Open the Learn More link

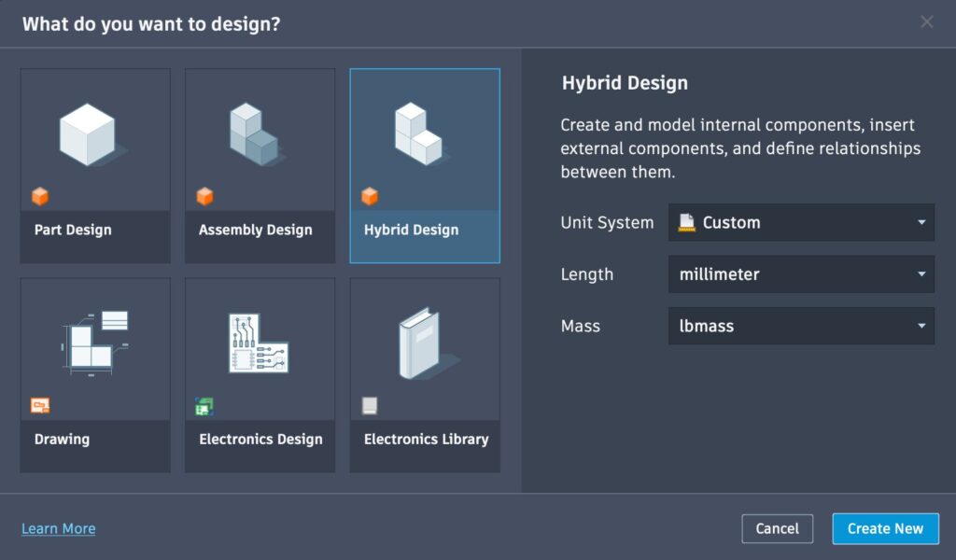click(58, 528)
